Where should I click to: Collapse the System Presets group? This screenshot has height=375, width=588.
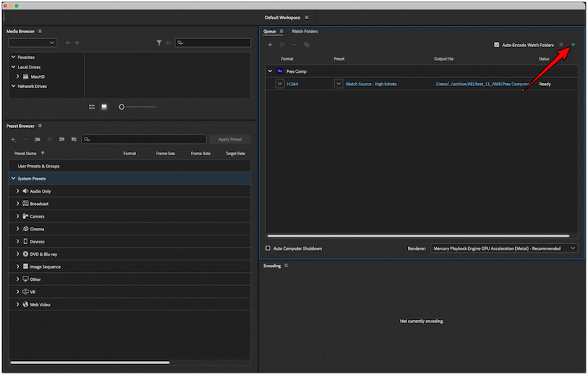point(12,179)
